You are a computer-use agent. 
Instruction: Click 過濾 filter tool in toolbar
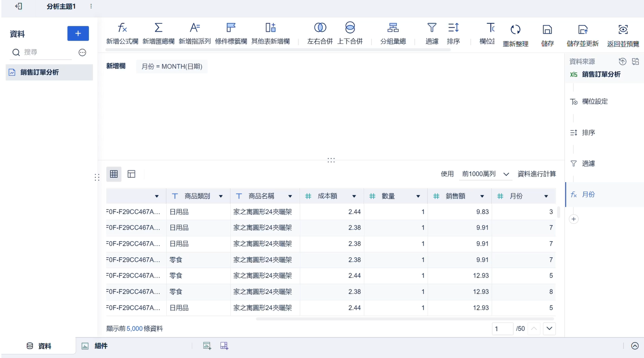coord(432,34)
